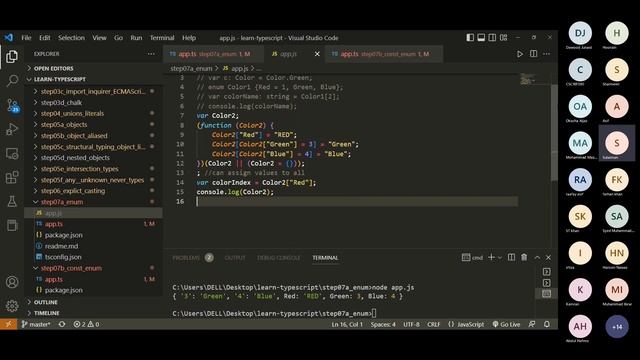The height and width of the screenshot is (360, 640).
Task: Split the editor to the right
Action: click(x=533, y=54)
